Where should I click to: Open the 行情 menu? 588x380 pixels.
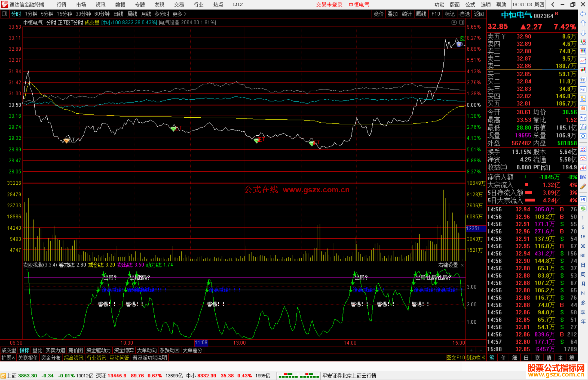click(x=62, y=5)
